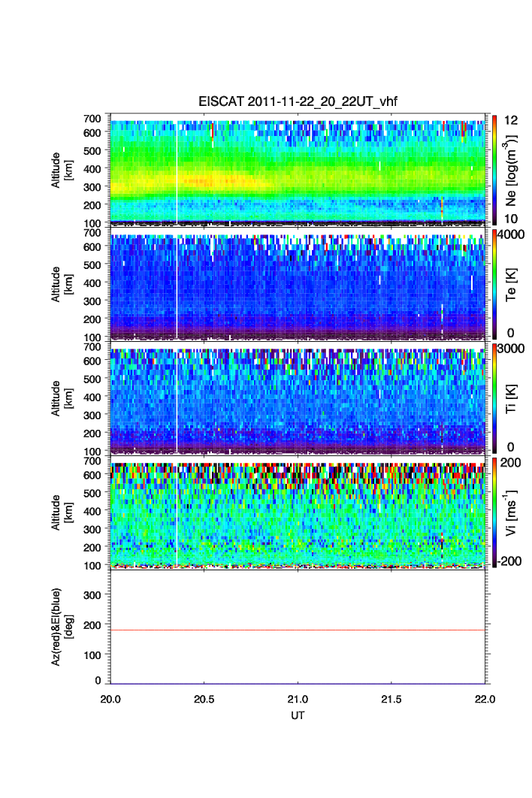Click the Te [K] colorbar label
The height and width of the screenshot is (798, 532).
click(x=511, y=285)
